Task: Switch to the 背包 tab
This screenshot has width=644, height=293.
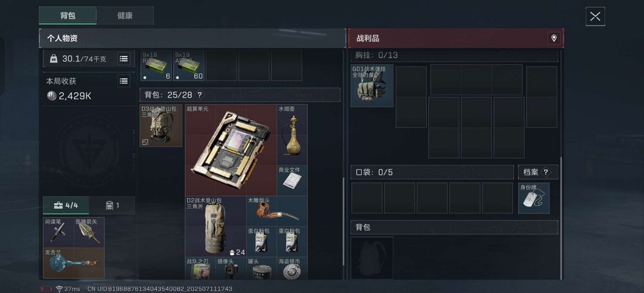Action: point(68,16)
